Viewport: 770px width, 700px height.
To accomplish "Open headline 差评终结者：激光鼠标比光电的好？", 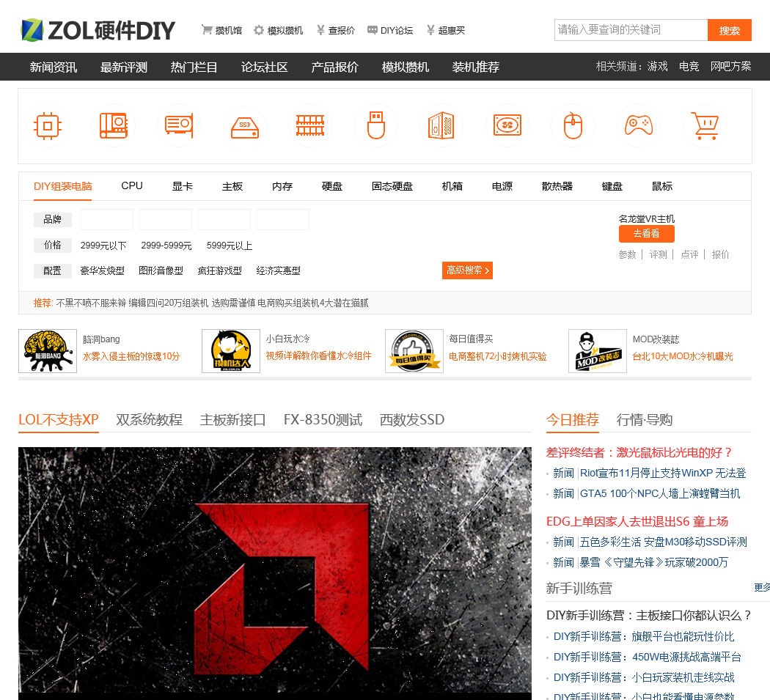I will [x=639, y=452].
